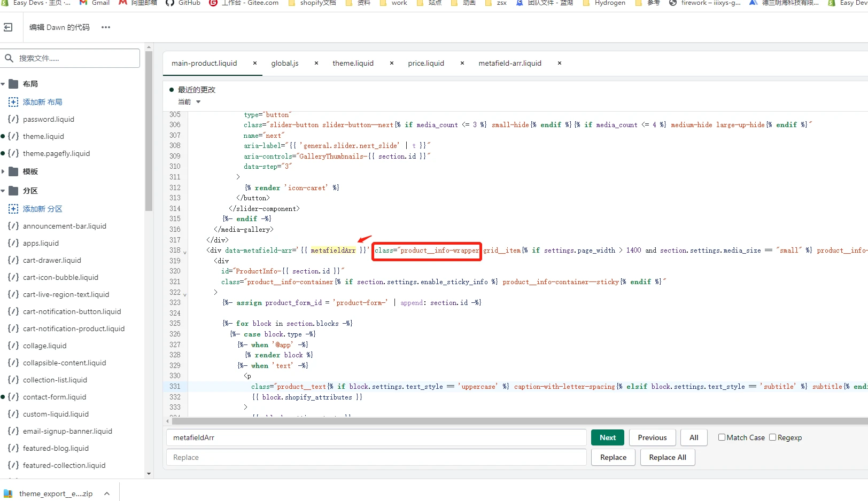This screenshot has height=501, width=868.
Task: Click the featured-blog.liquid file icon
Action: click(13, 448)
